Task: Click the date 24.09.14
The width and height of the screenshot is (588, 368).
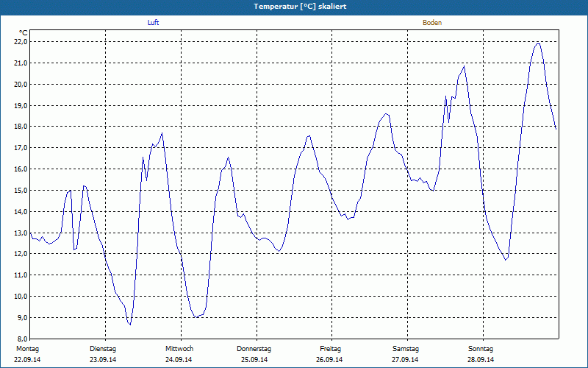Action: [179, 360]
